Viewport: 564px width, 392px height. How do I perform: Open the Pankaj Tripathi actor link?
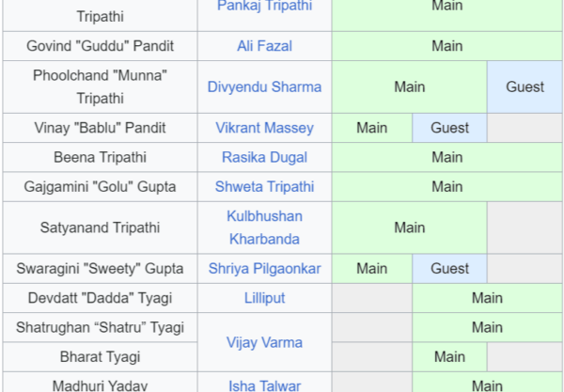pyautogui.click(x=264, y=6)
